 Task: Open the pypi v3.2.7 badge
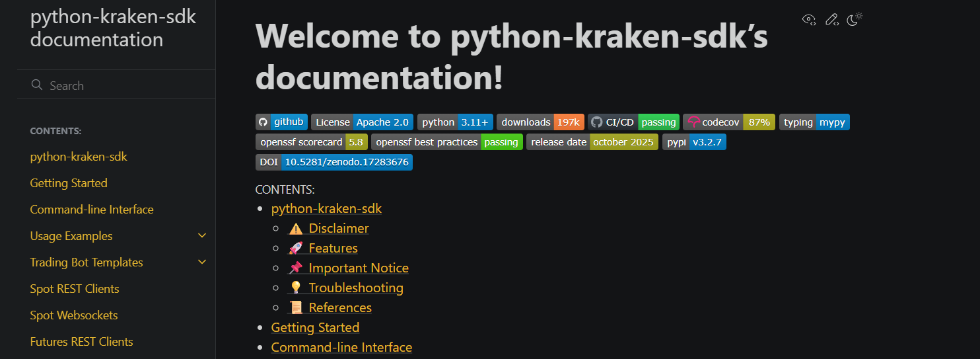pyautogui.click(x=694, y=142)
